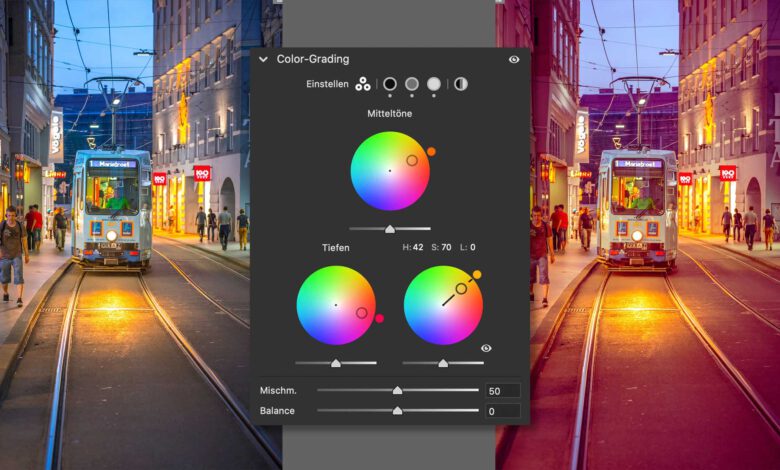Click the Balance label
This screenshot has height=470, width=780.
[x=277, y=411]
